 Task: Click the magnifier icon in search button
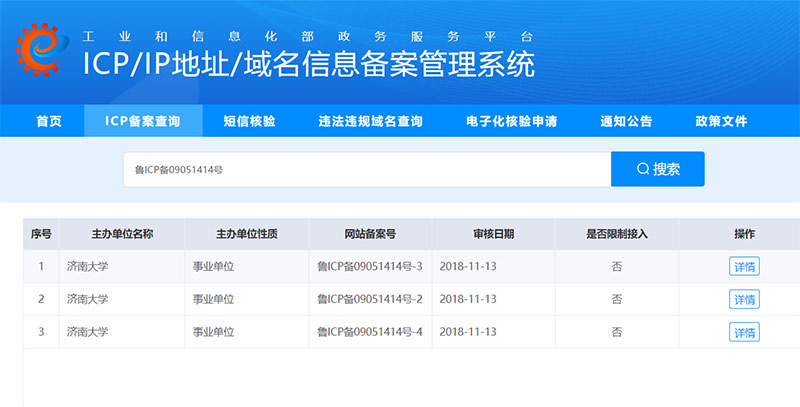643,169
